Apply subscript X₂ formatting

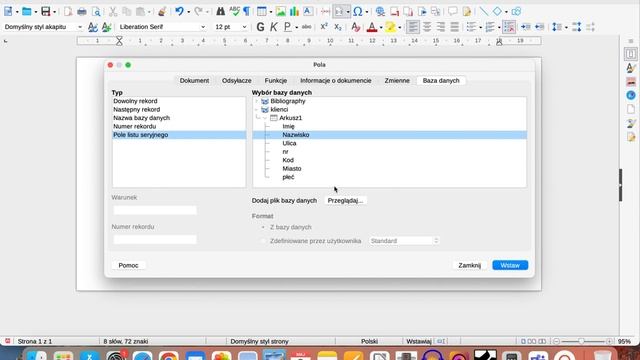338,27
